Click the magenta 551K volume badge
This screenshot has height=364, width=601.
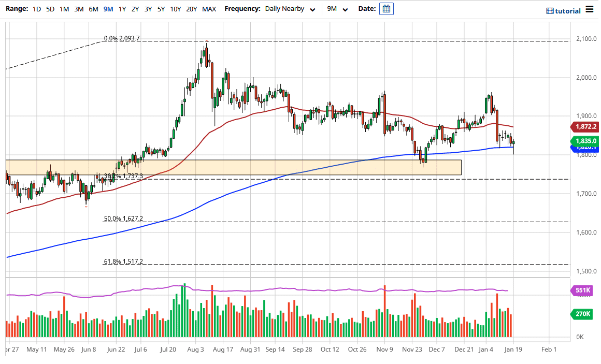point(582,292)
